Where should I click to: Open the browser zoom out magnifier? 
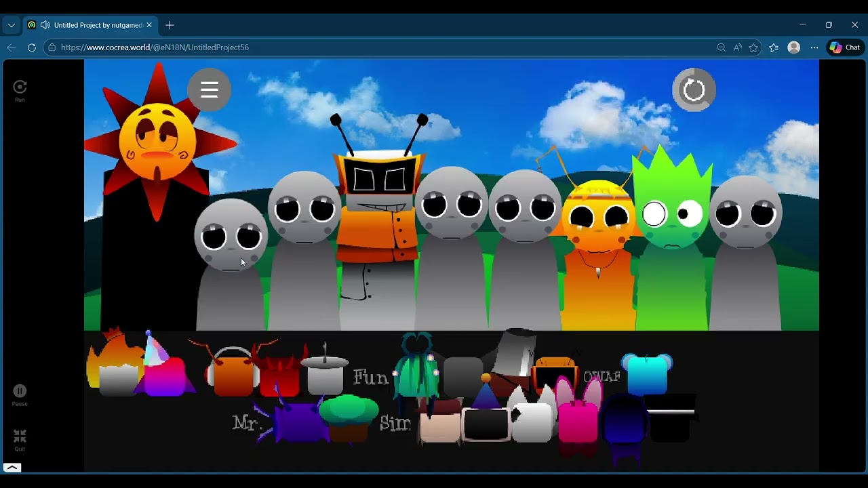(721, 47)
